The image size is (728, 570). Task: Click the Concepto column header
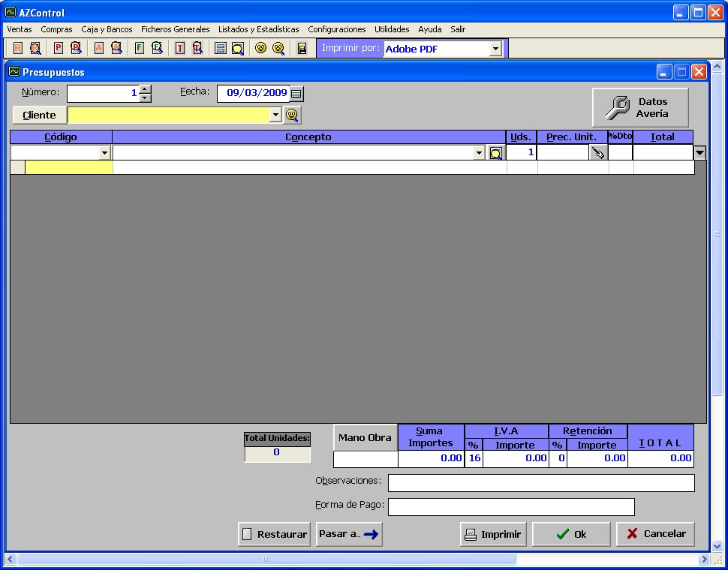click(x=308, y=136)
